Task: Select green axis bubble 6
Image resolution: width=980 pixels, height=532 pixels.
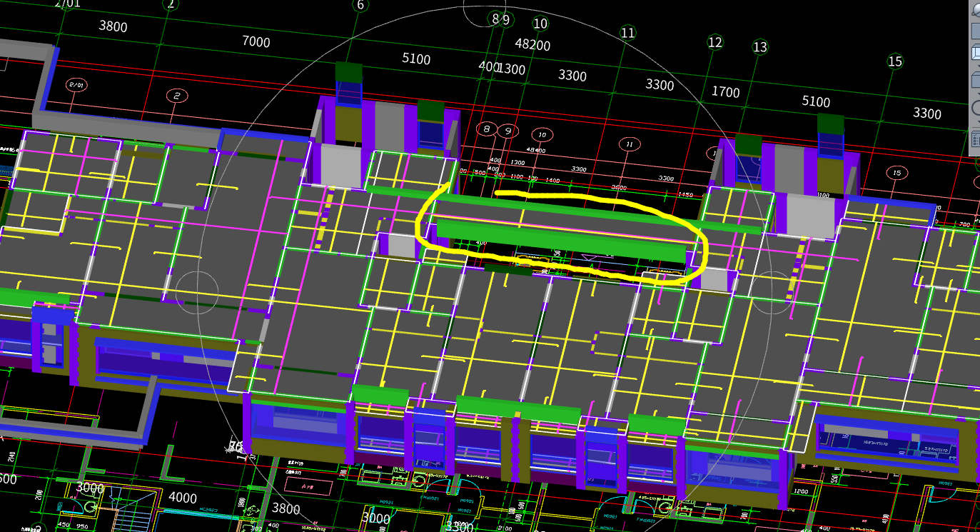Action: click(x=360, y=5)
